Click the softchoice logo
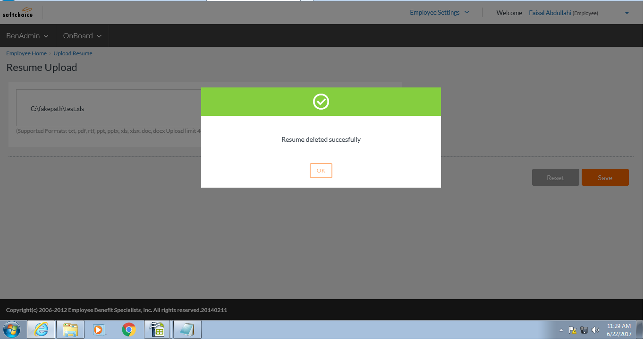Screen dimensions: 644x363 (17, 13)
